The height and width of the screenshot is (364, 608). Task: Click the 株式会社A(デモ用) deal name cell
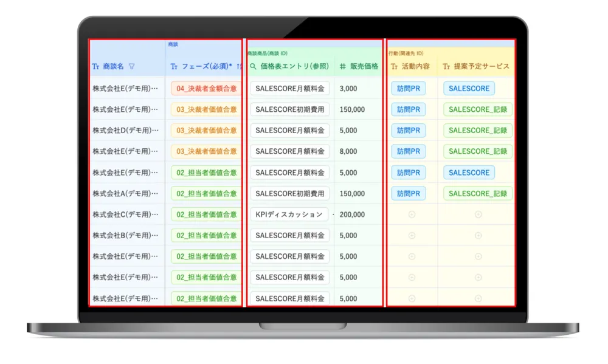(125, 193)
